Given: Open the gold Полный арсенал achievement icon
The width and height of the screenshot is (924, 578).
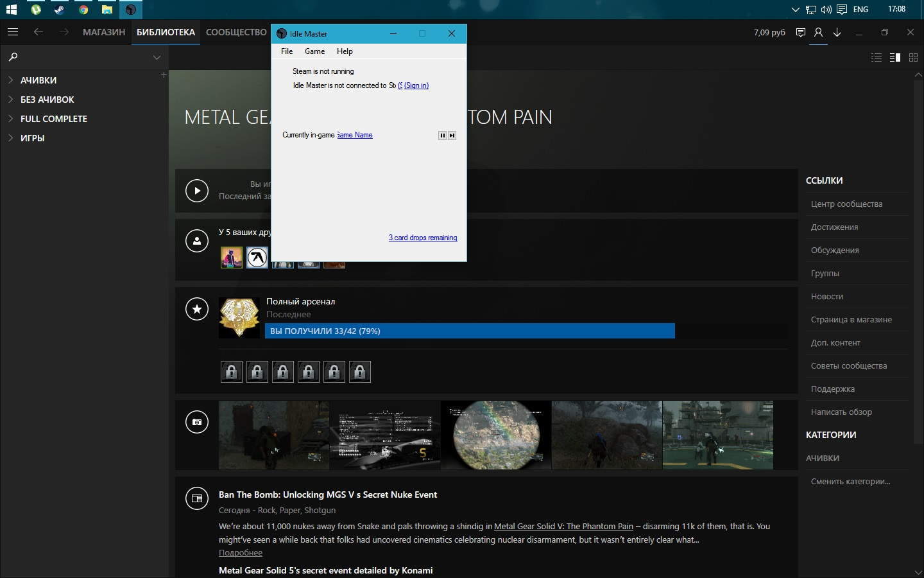Looking at the screenshot, I should [x=239, y=317].
